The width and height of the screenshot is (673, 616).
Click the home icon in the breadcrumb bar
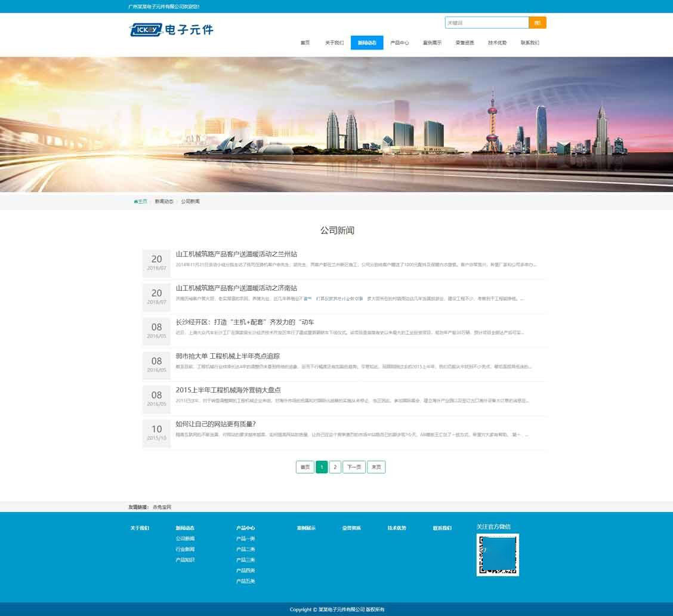tap(136, 201)
